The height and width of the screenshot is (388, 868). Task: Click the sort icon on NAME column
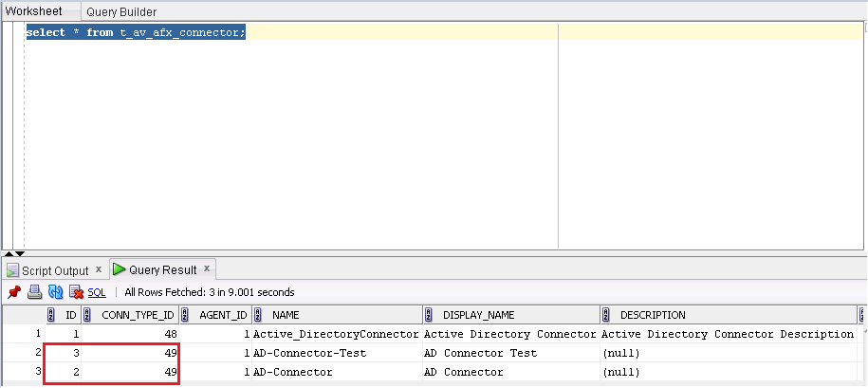click(x=258, y=315)
